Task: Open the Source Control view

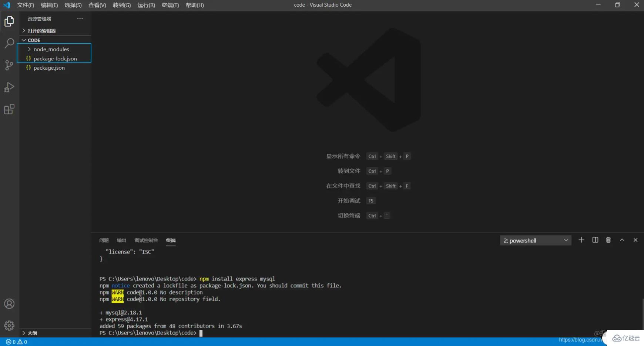Action: pos(9,65)
